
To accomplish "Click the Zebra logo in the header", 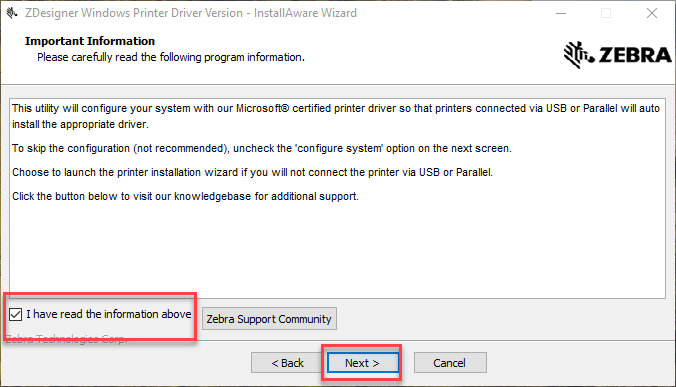I will (617, 55).
